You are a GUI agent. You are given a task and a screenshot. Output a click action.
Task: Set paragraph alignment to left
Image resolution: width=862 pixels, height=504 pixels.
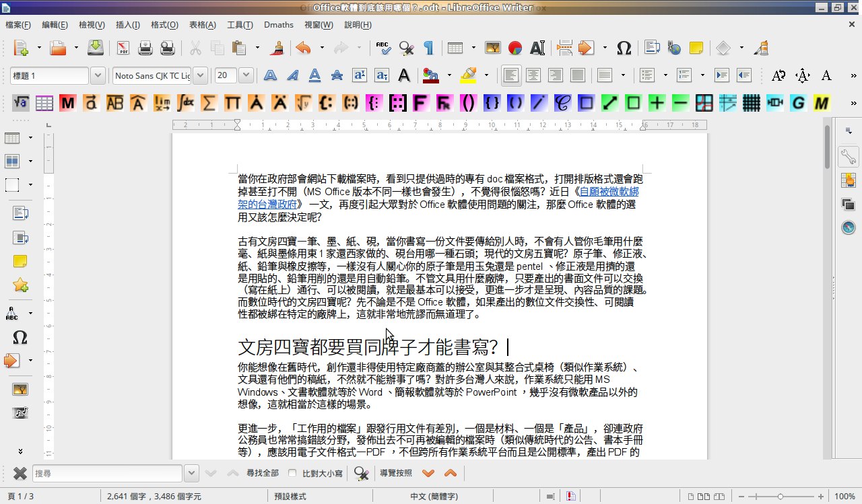coord(511,75)
